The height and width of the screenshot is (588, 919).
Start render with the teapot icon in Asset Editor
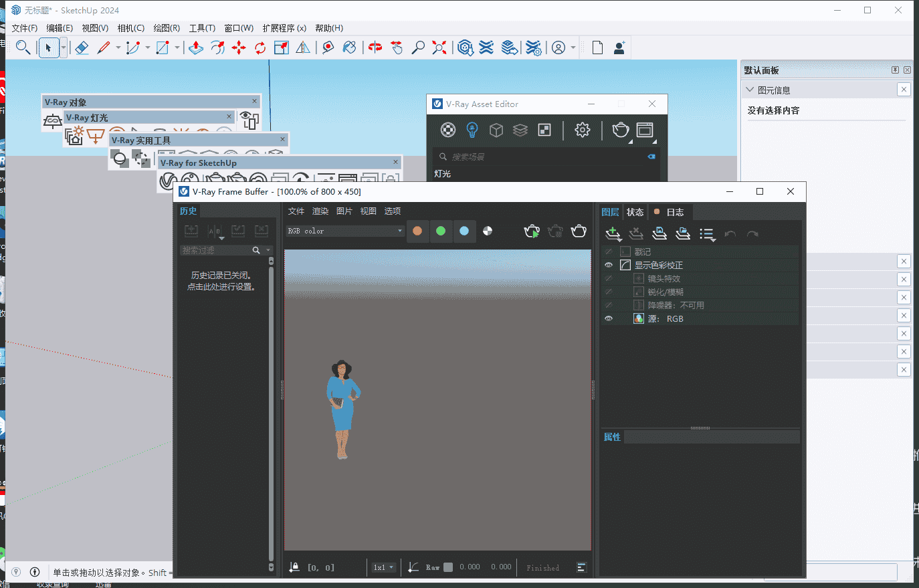[x=620, y=130]
